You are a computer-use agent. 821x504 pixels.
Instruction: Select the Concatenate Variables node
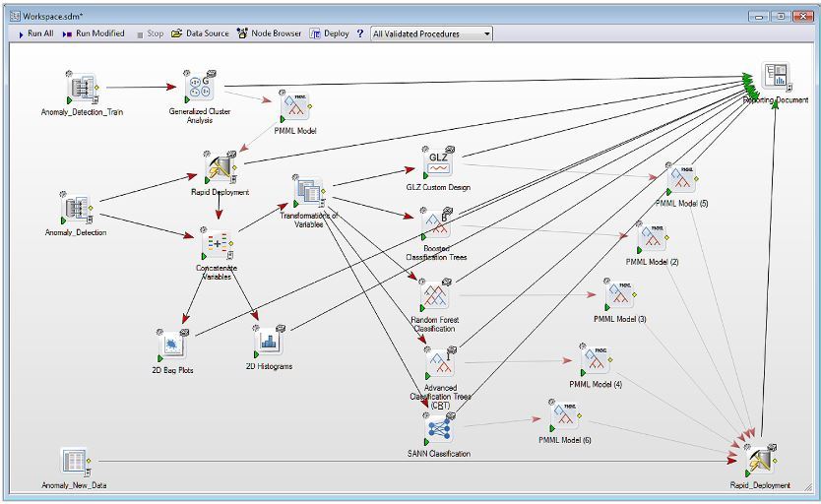tap(218, 243)
